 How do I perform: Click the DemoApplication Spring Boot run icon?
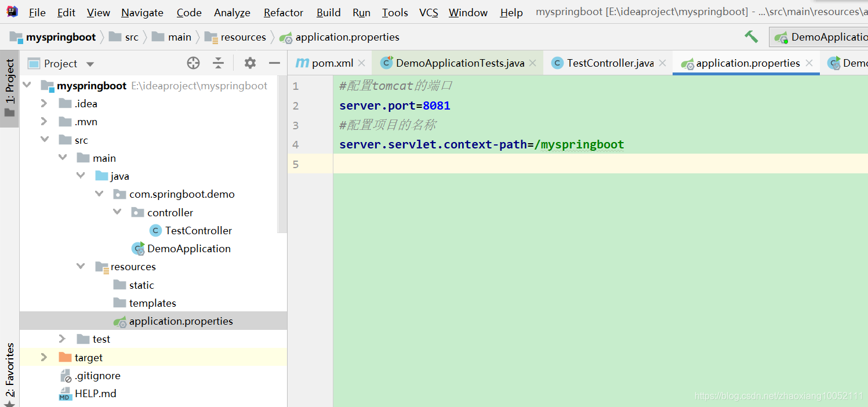point(138,248)
